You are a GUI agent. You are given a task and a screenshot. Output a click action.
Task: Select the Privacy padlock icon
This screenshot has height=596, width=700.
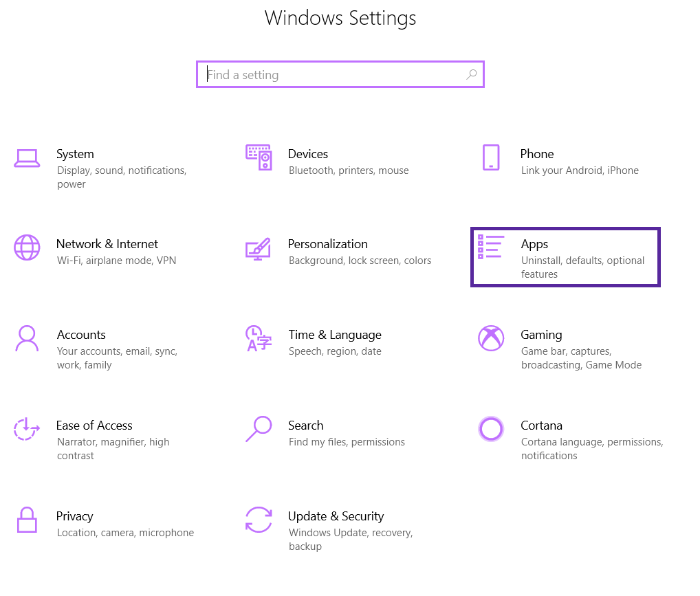click(x=27, y=520)
